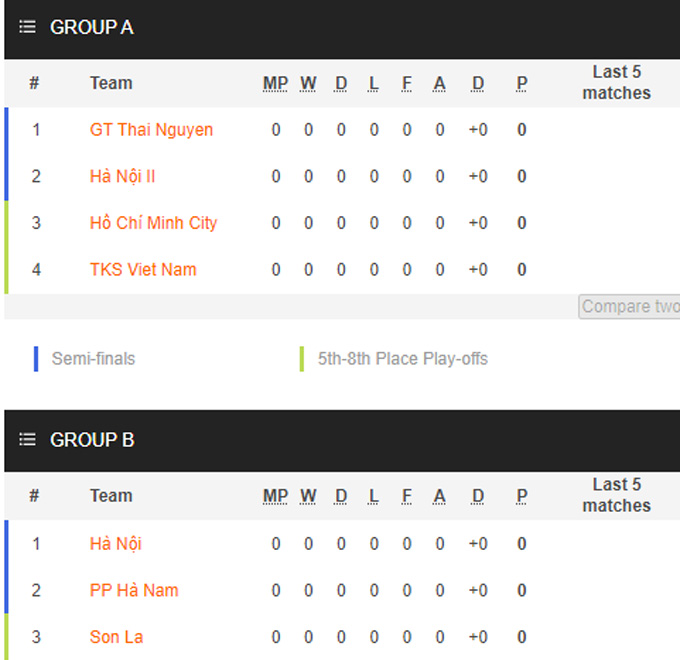Select Hồ Chí Minh City team
The image size is (680, 660).
[x=153, y=223]
